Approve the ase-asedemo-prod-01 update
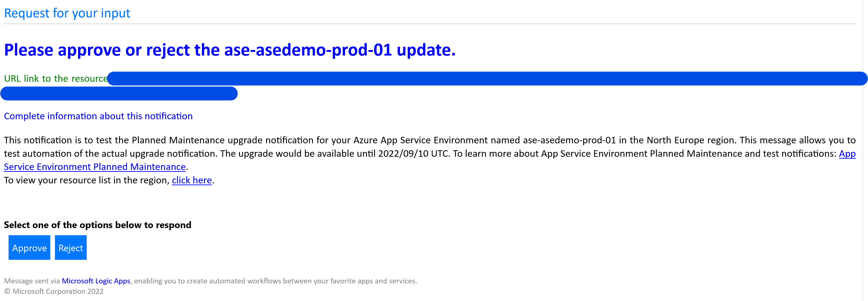 29,248
